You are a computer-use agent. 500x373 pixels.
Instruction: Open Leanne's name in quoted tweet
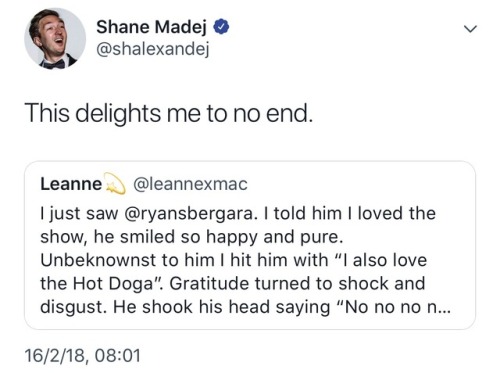(71, 184)
